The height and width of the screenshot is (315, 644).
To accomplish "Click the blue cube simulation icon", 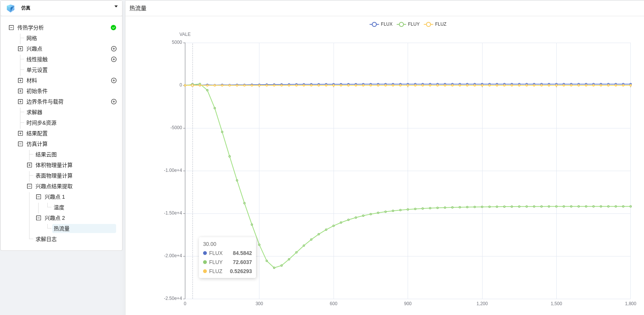I will pyautogui.click(x=11, y=8).
